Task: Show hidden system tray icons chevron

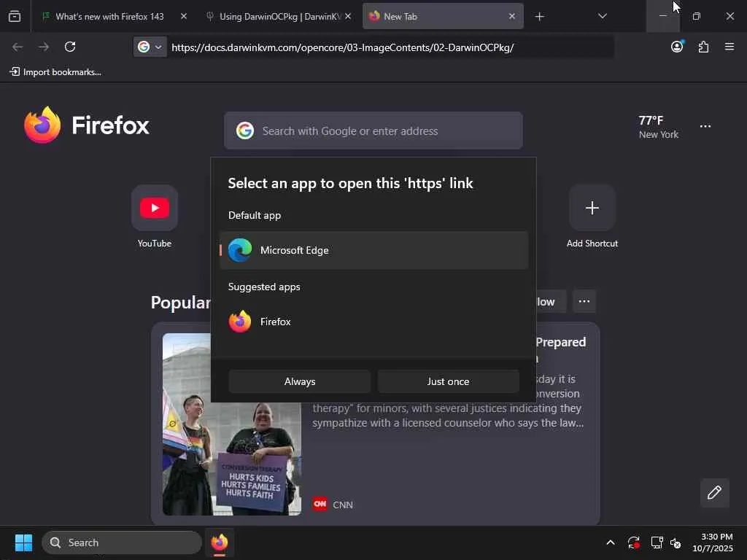Action: pyautogui.click(x=611, y=542)
